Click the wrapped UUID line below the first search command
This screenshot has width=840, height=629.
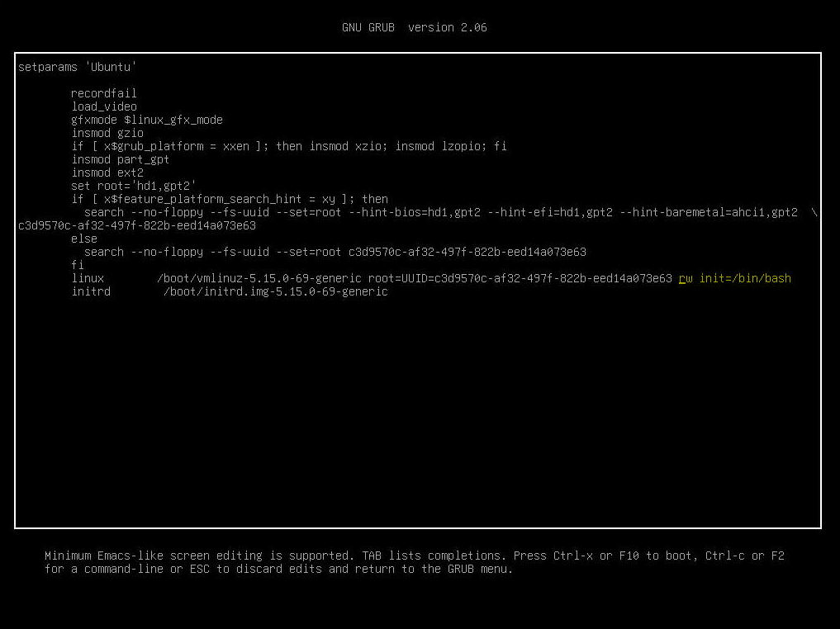[x=137, y=225]
